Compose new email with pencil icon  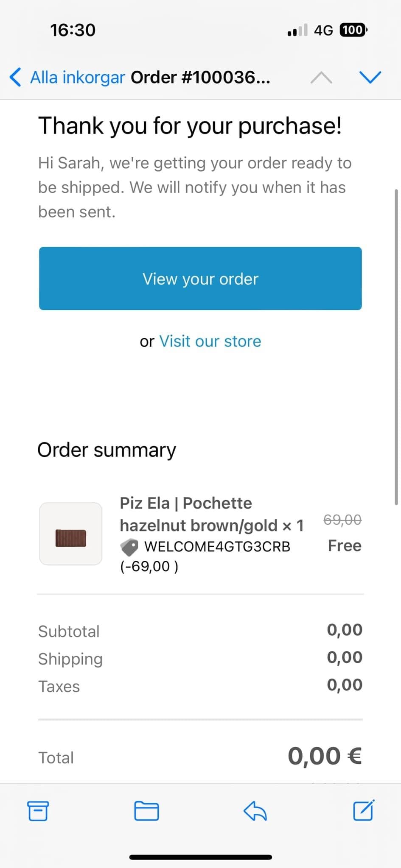tap(364, 810)
